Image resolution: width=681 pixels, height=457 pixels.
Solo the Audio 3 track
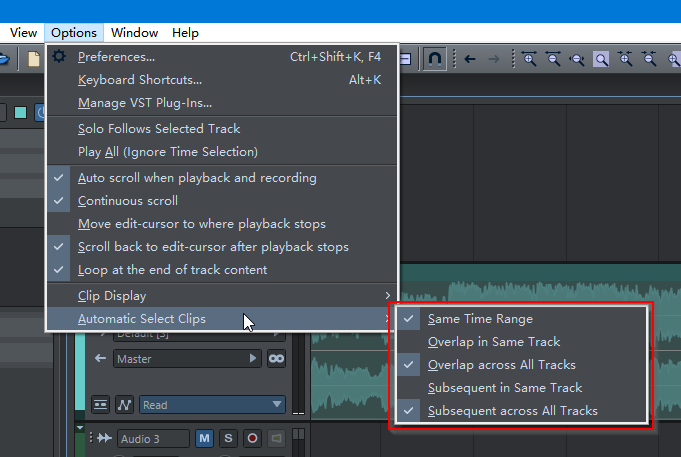pos(228,438)
